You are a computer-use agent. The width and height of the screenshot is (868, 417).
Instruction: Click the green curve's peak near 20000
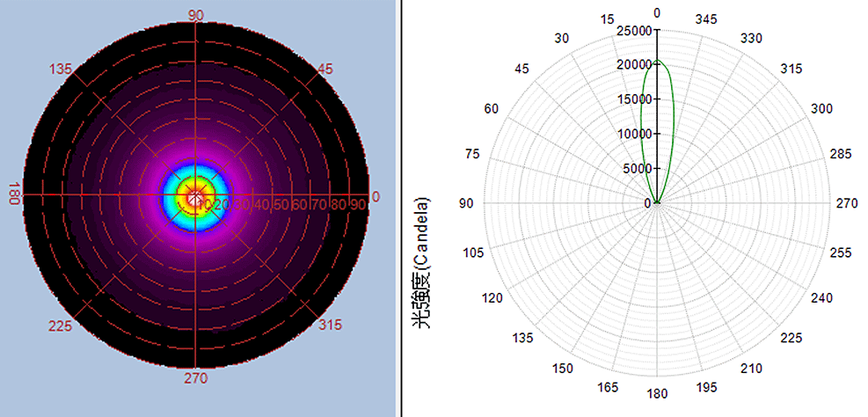[658, 62]
